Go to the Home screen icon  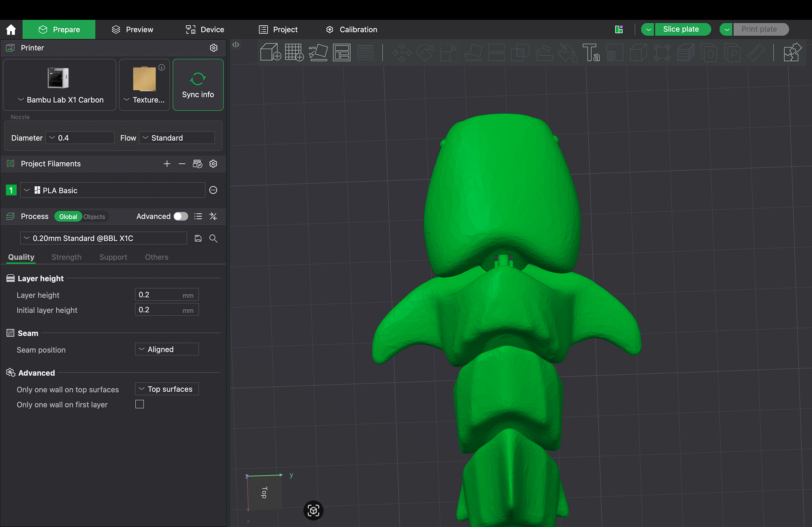coord(11,30)
